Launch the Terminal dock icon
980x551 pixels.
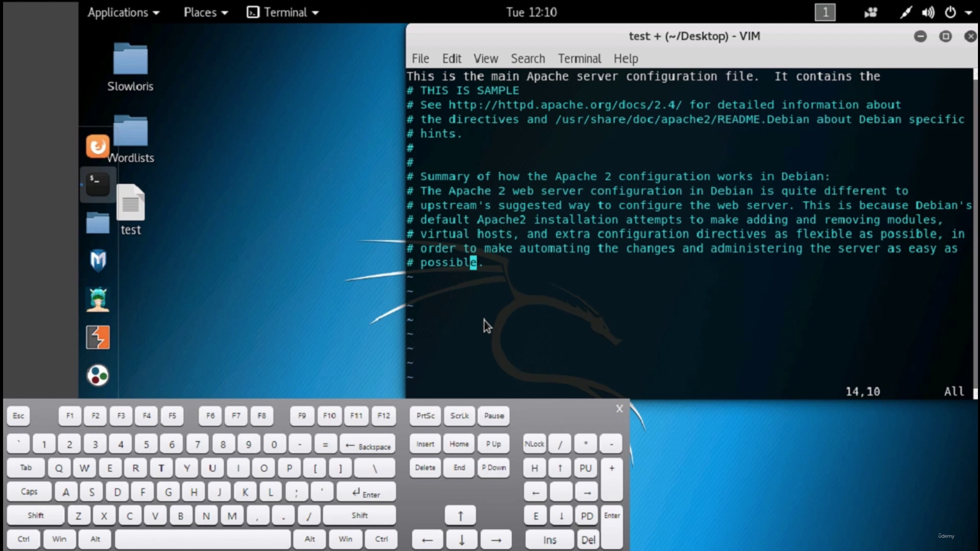(x=97, y=184)
